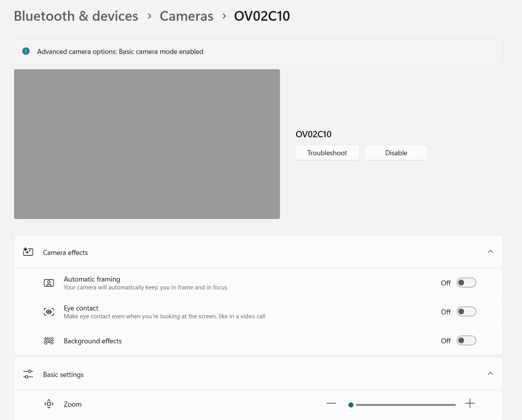Click the Basic settings sliders icon
Screen dimensions: 522x420
[28, 374]
